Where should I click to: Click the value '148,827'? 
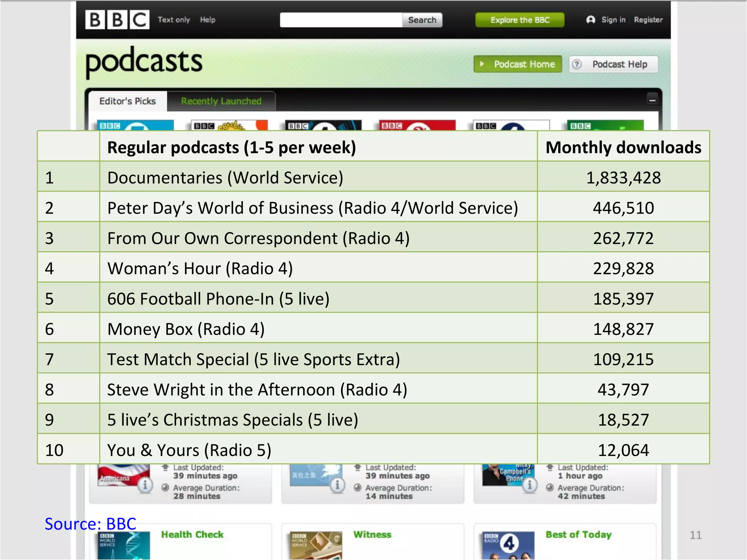point(623,329)
